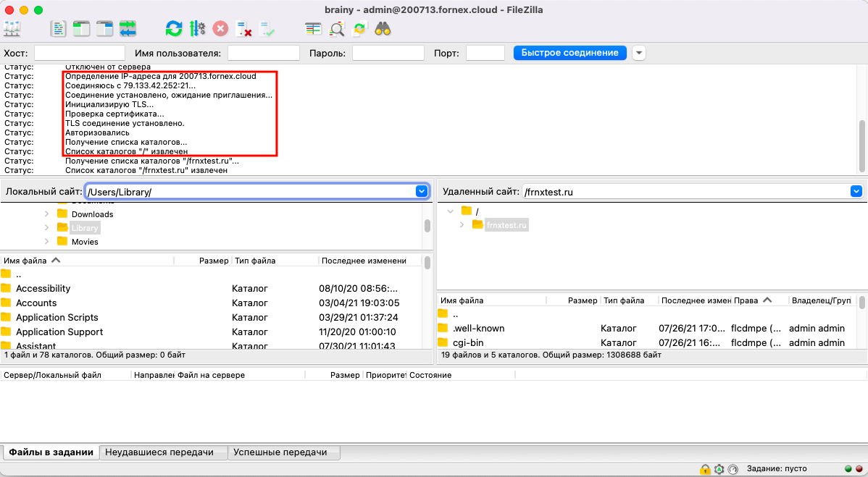Switch to the Неудавшиеся передачи tab
Screen dimensions: 868x477
point(164,452)
